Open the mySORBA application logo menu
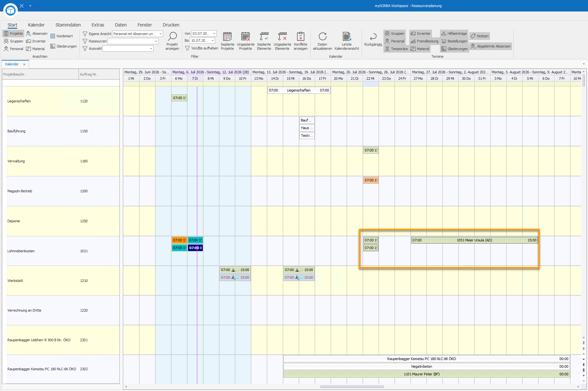 pyautogui.click(x=11, y=10)
